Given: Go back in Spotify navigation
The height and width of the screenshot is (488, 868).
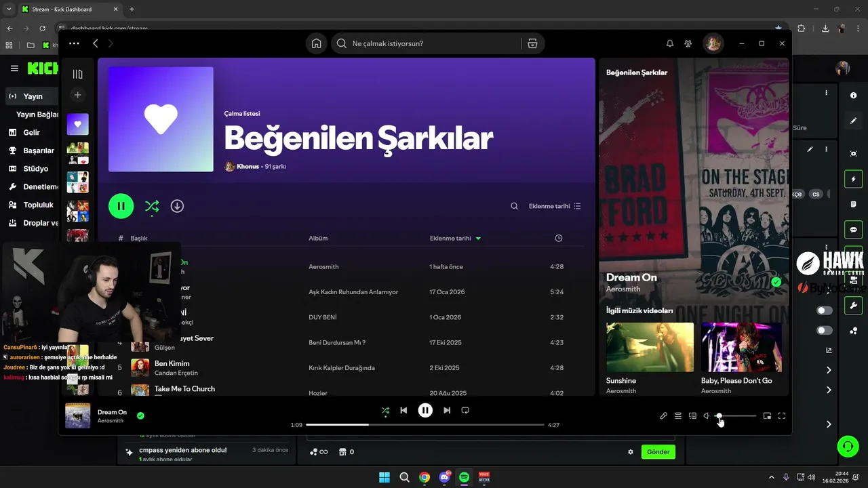Looking at the screenshot, I should click(96, 43).
